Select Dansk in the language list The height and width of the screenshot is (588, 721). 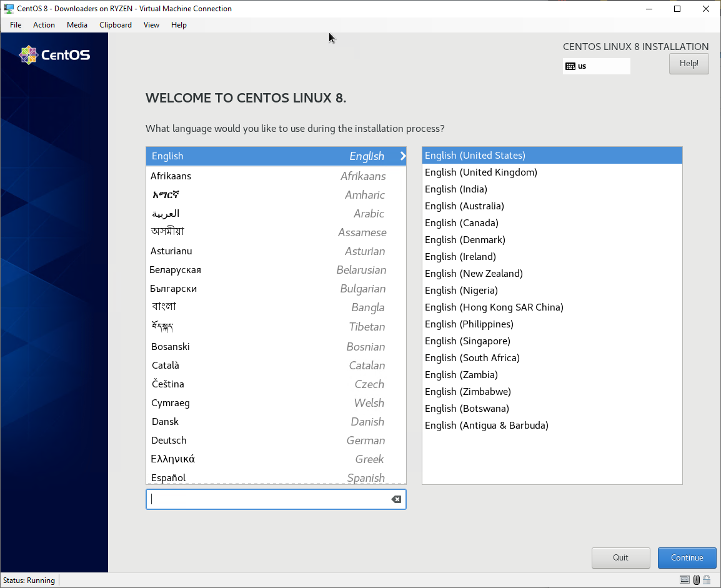click(276, 422)
